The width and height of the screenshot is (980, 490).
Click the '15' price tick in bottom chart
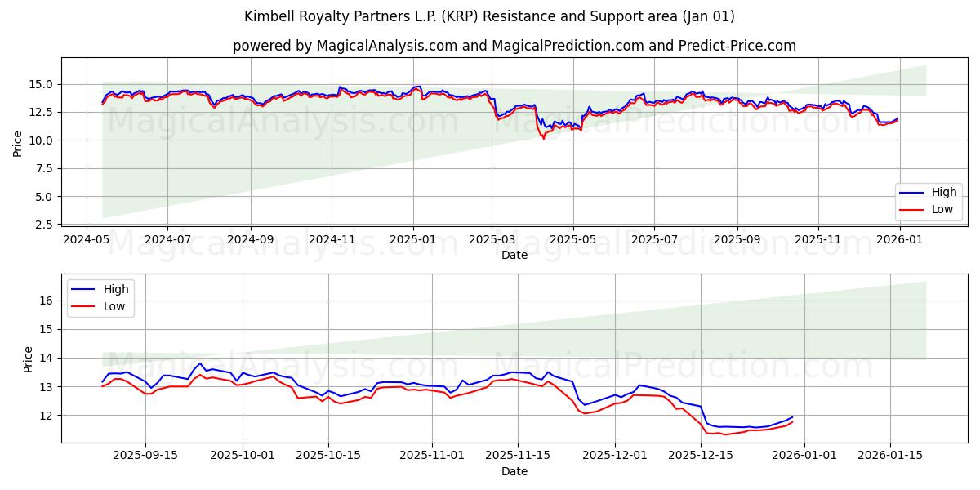click(47, 329)
